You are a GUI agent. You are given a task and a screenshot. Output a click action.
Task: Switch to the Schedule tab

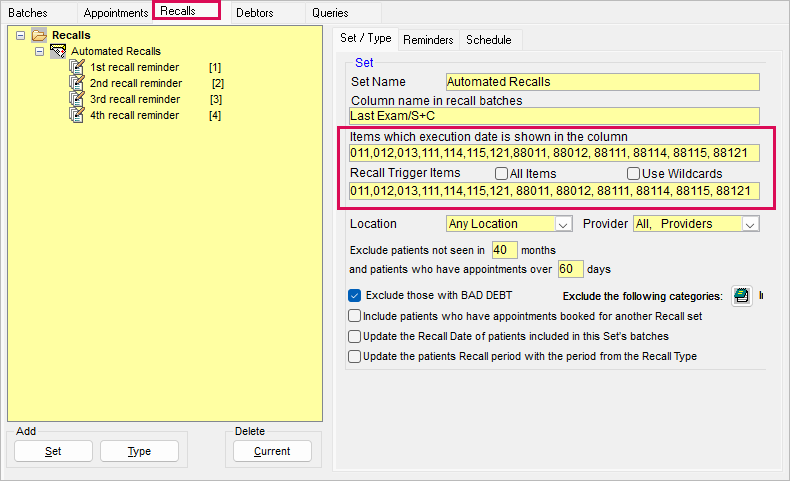tap(489, 40)
